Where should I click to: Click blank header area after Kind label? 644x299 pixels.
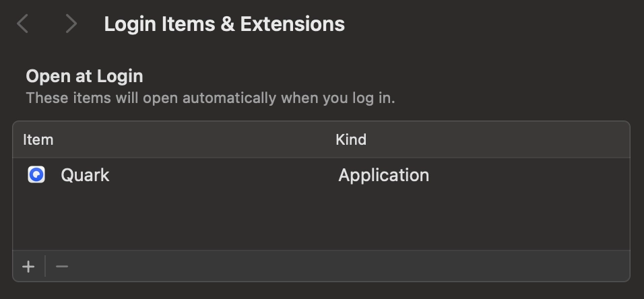(x=497, y=139)
